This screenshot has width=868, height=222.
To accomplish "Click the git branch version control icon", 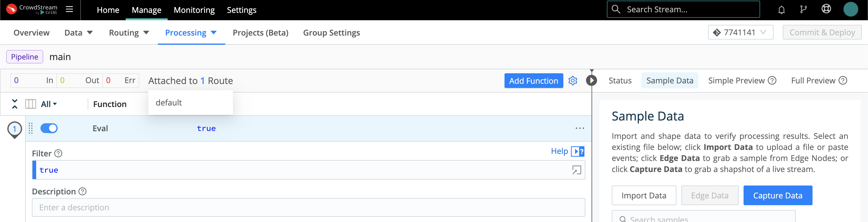I will pyautogui.click(x=803, y=10).
